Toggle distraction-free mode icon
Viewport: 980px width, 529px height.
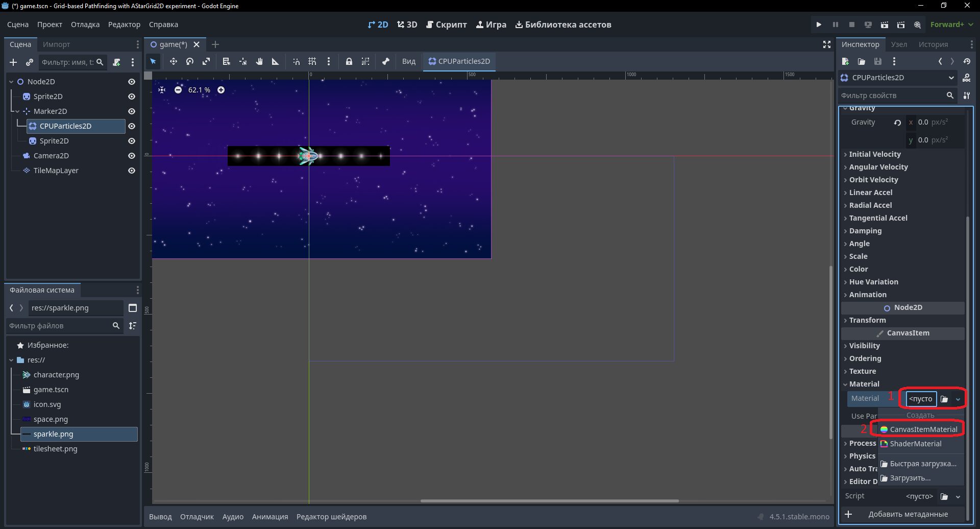tap(827, 44)
